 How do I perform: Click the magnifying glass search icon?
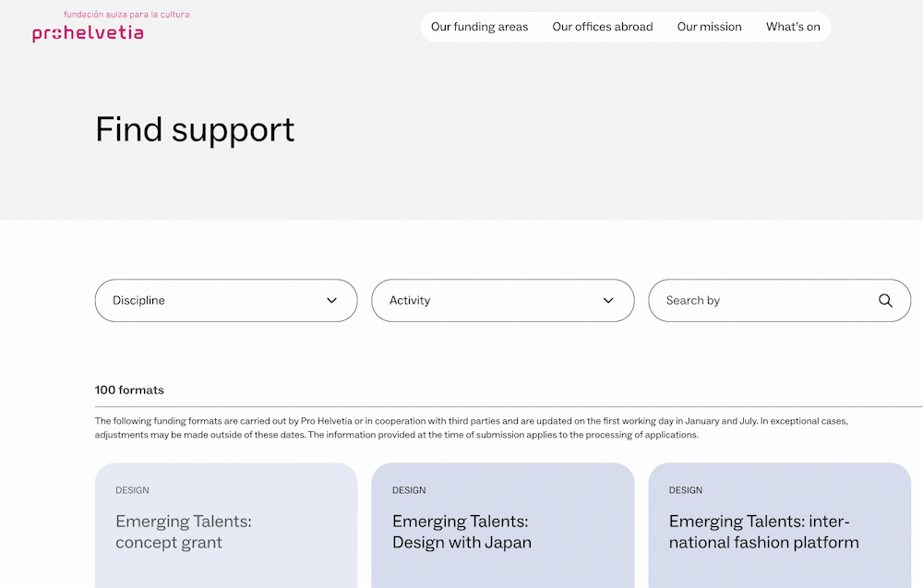(885, 300)
